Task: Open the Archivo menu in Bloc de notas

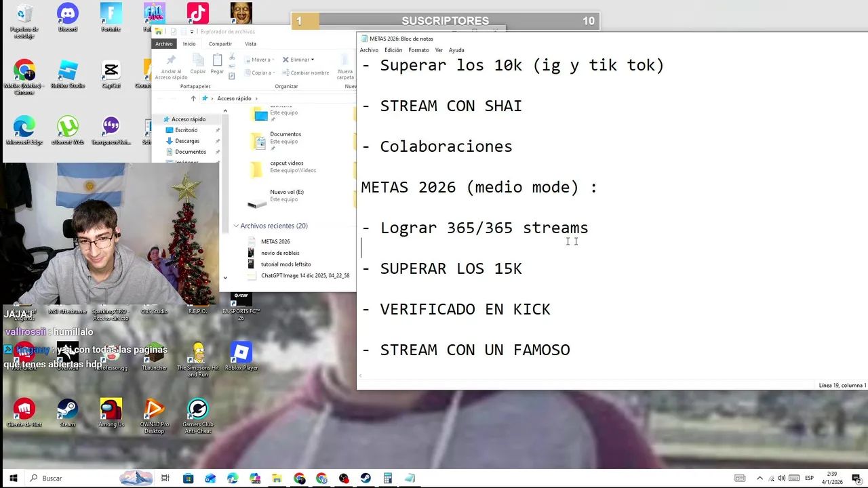Action: 369,50
